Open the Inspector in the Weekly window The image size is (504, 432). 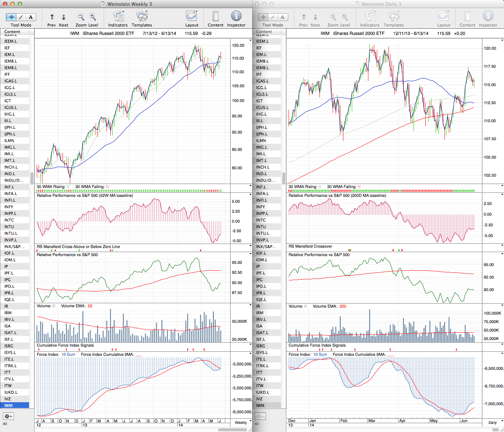pos(236,17)
